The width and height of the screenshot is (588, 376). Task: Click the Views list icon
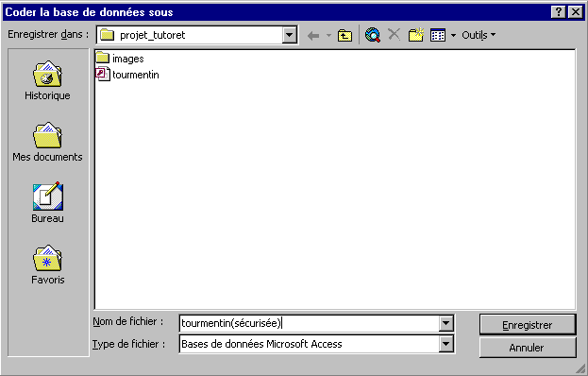(x=438, y=35)
